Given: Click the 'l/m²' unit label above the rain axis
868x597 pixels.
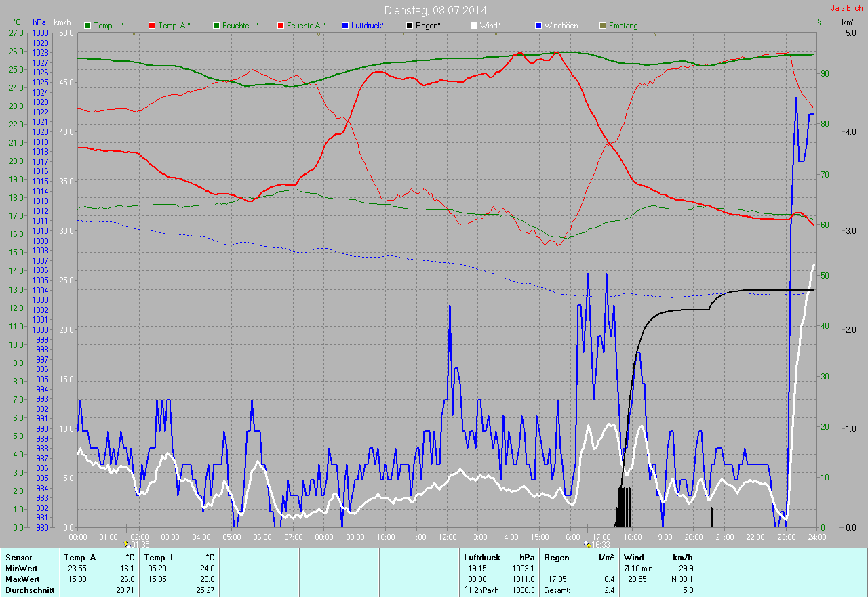Looking at the screenshot, I should [x=848, y=22].
